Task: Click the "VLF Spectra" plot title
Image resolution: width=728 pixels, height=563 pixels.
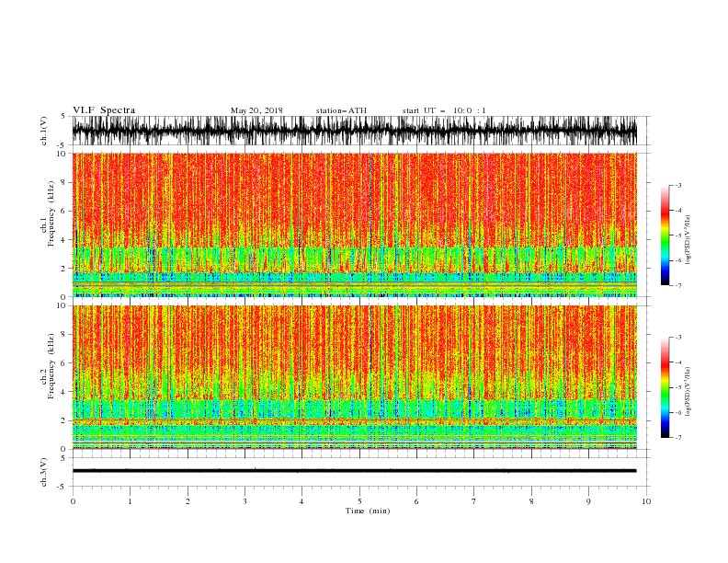Action: click(x=104, y=110)
